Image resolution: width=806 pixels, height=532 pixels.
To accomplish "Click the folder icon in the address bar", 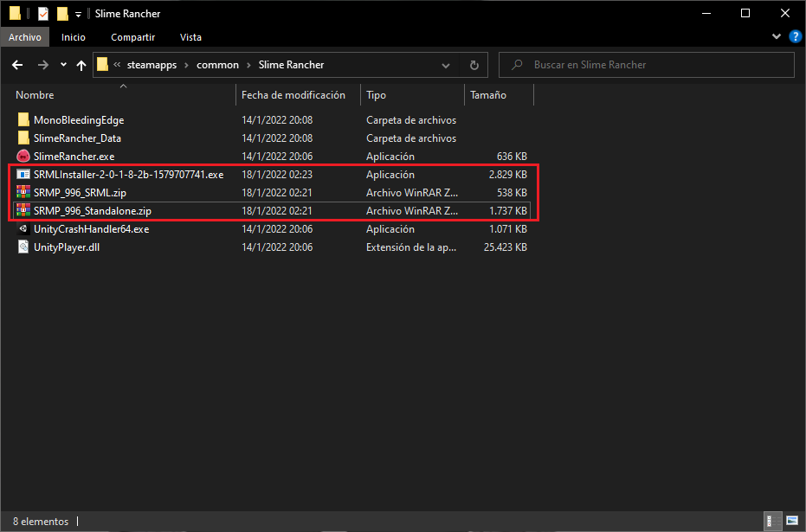I will [x=102, y=65].
